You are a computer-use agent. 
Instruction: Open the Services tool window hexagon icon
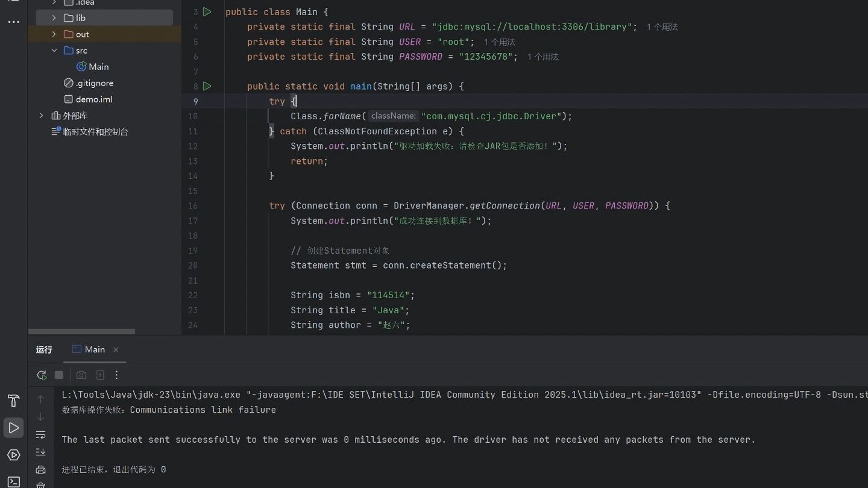[13, 455]
